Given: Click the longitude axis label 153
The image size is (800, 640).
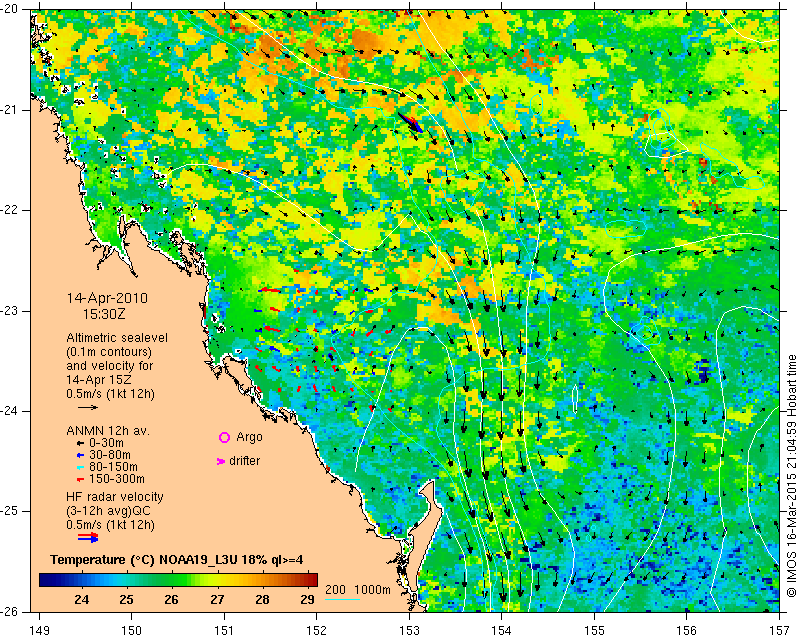Looking at the screenshot, I should click(409, 631).
